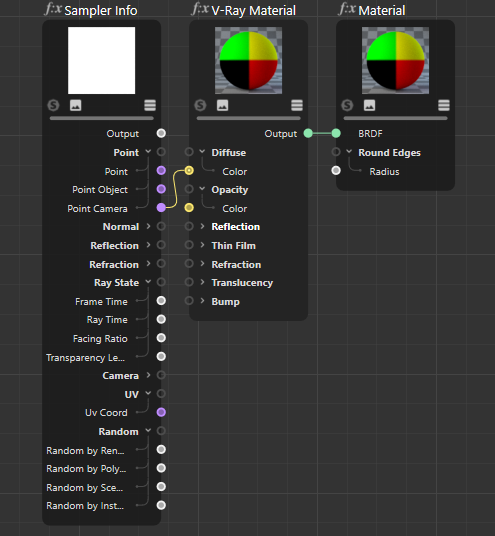This screenshot has width=495, height=536.
Task: Click V-Ray Material node's preview image icon
Action: 223,105
